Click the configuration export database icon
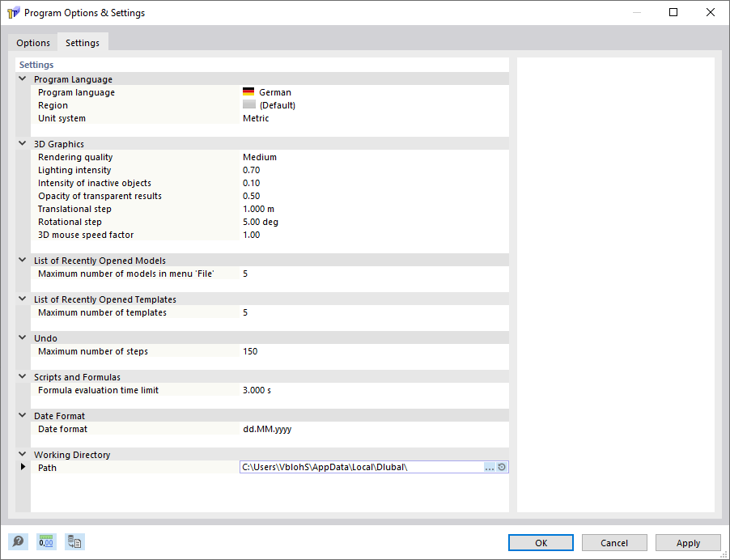Screen dimensions: 730x560 click(x=74, y=541)
